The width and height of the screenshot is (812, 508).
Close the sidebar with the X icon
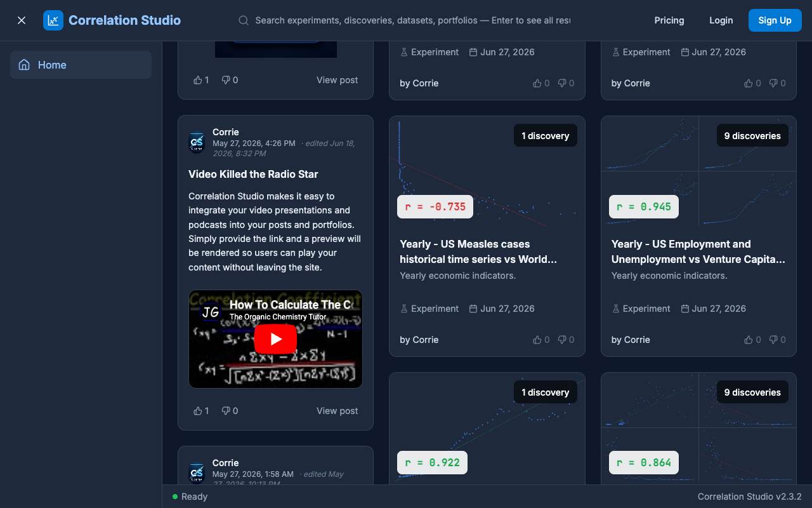tap(22, 20)
